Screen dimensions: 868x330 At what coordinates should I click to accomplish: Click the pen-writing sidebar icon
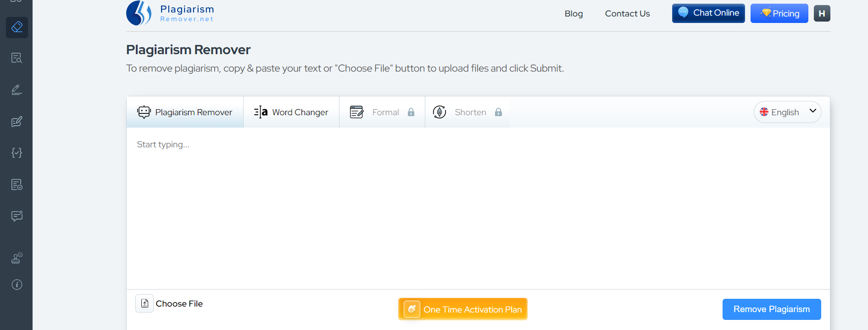click(x=17, y=89)
